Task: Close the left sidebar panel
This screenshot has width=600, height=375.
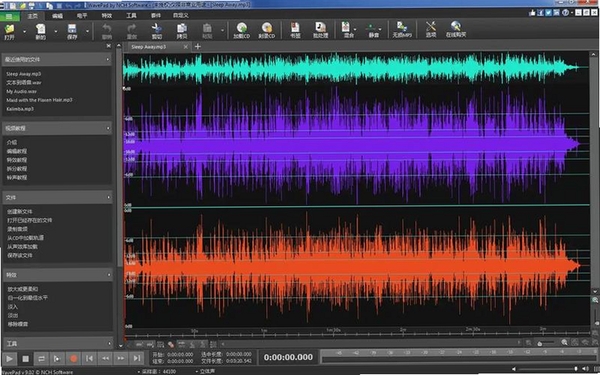Action: [109, 46]
